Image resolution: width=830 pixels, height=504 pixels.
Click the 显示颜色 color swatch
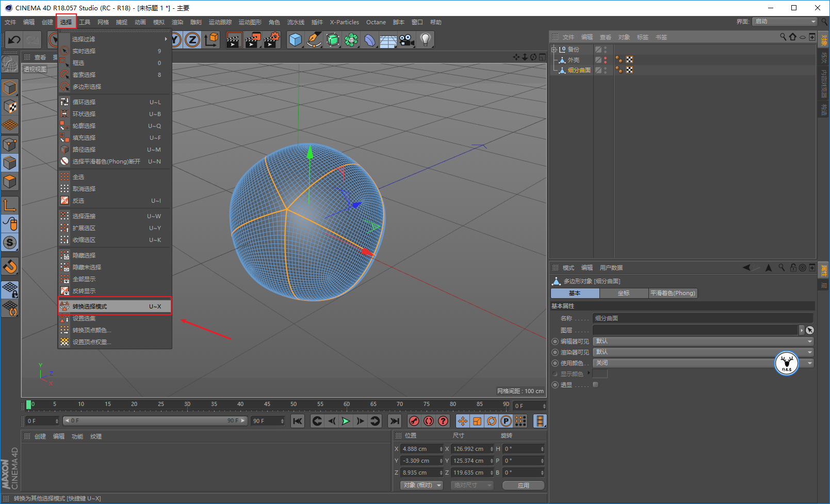pyautogui.click(x=600, y=374)
